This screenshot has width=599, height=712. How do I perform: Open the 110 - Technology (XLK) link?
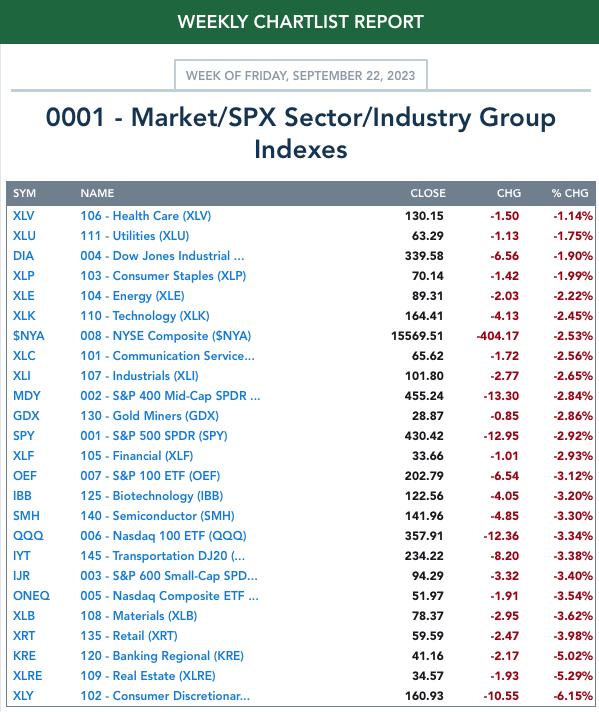coord(145,316)
